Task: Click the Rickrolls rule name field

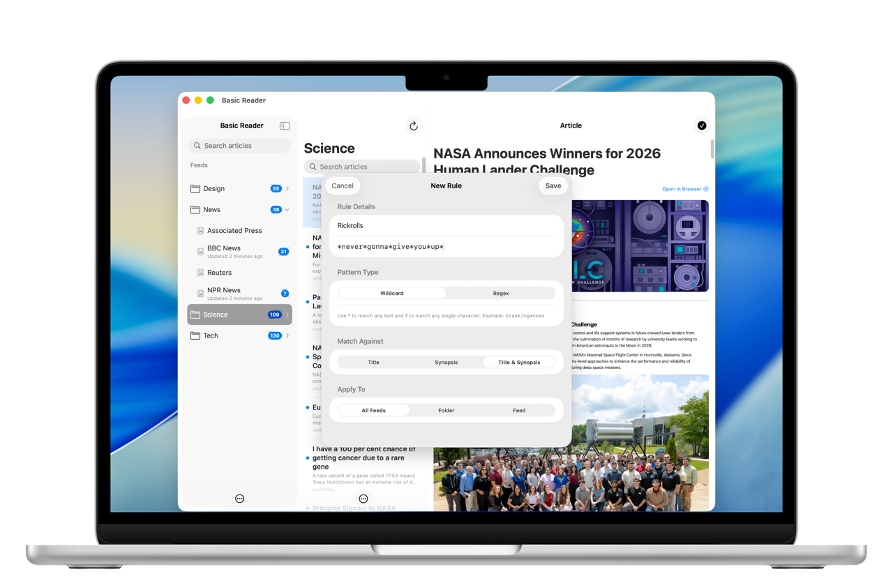Action: click(x=446, y=226)
